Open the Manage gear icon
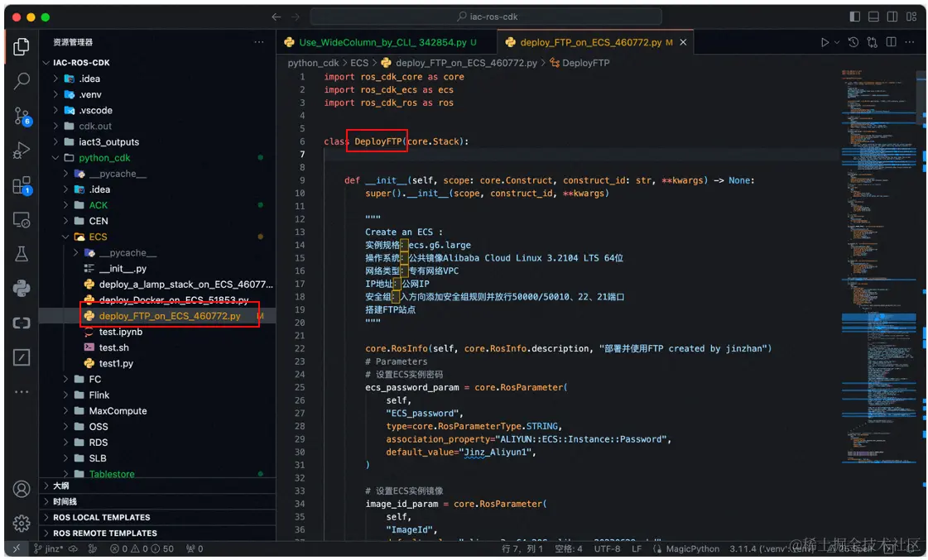 (22, 524)
